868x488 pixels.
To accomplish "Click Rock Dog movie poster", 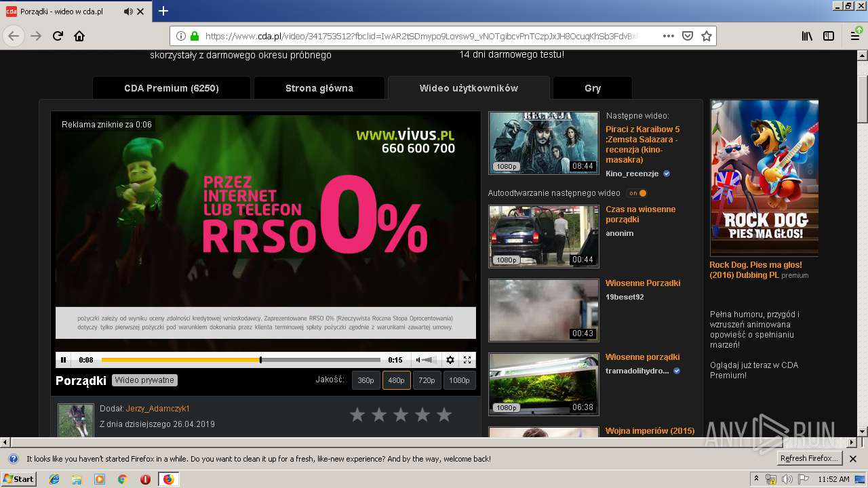I will pyautogui.click(x=764, y=178).
